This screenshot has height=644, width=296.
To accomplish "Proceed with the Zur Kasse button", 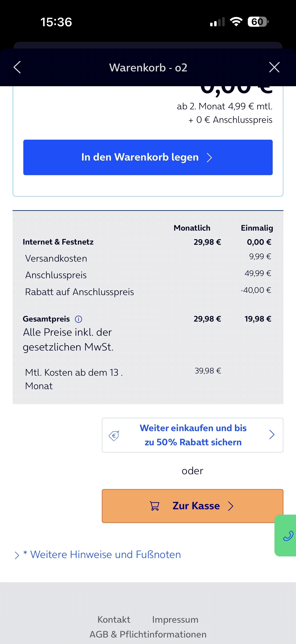I will tap(192, 506).
